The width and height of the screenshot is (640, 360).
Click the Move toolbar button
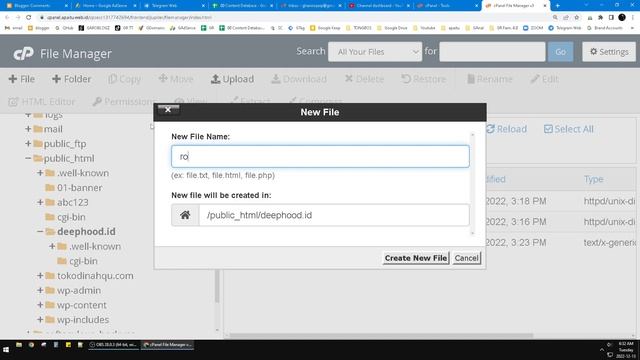tap(176, 79)
